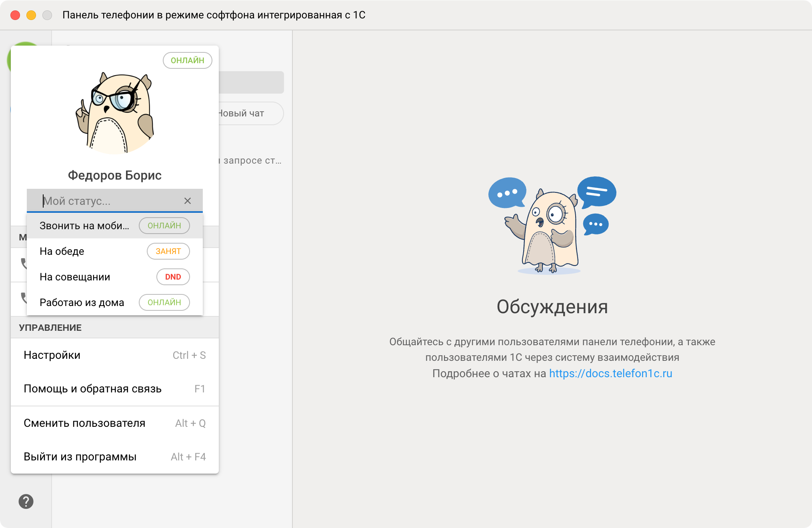Click the DND badge next to На совещании

tap(173, 277)
